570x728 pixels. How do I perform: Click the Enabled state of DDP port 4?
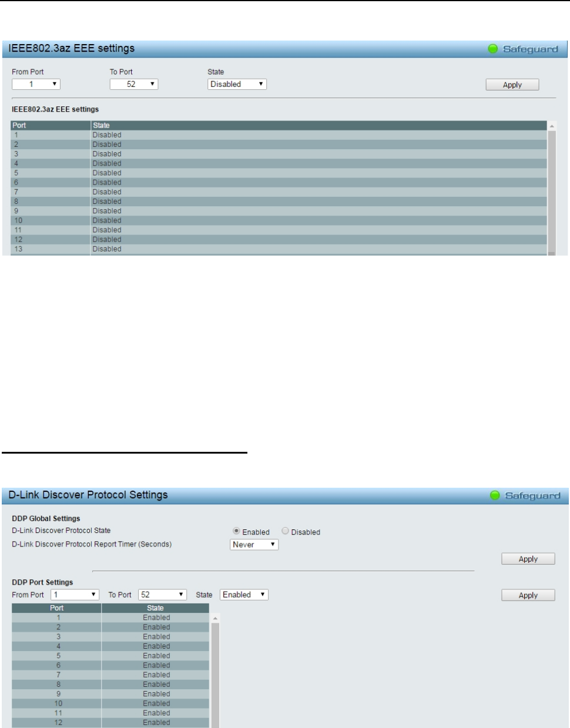click(156, 646)
